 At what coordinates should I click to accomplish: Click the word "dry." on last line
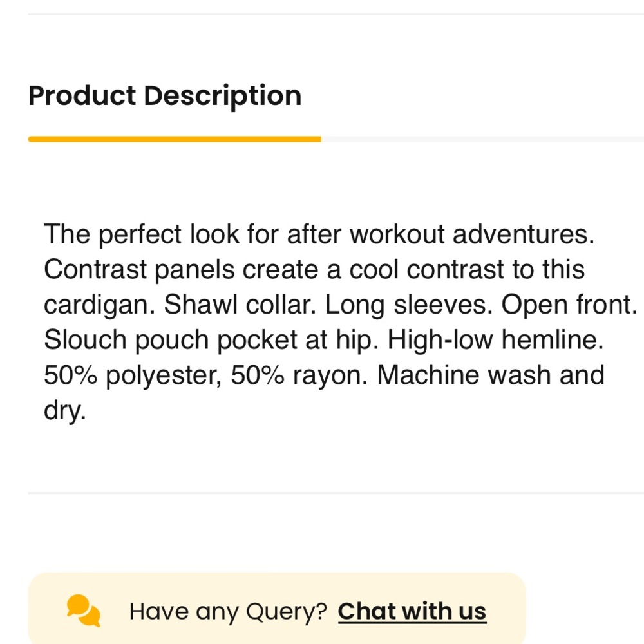point(65,411)
